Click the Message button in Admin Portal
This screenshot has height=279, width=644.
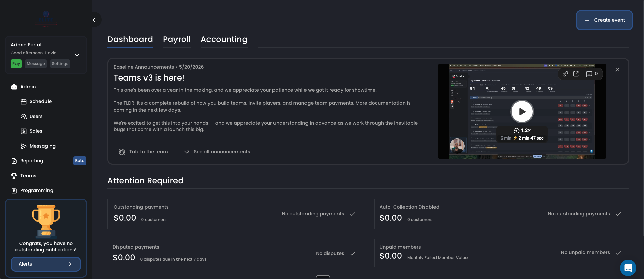tap(36, 64)
